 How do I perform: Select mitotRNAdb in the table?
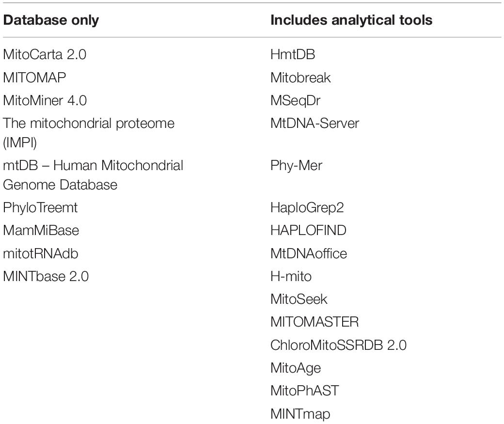(41, 253)
